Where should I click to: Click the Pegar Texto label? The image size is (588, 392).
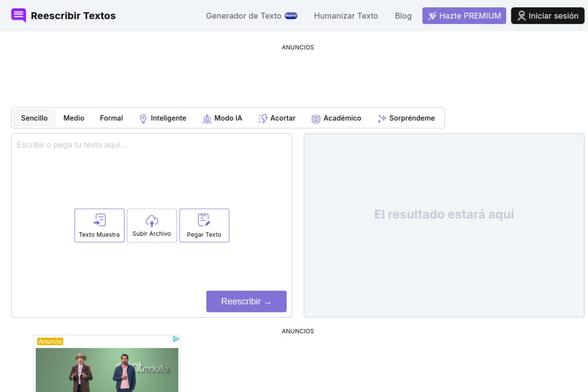click(204, 234)
